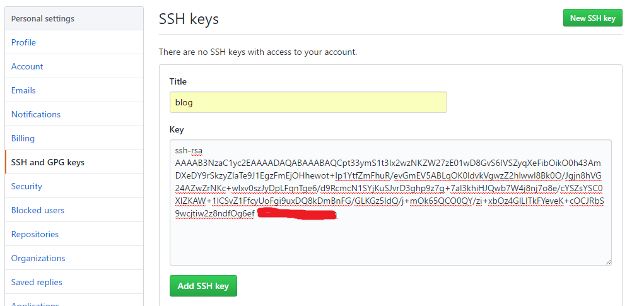Open Repositories settings

35,234
